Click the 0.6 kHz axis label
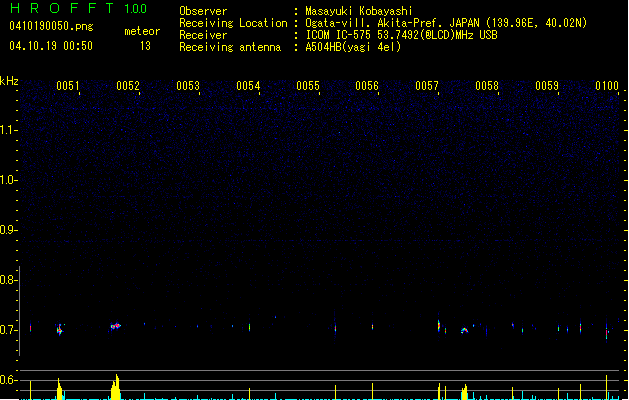 tap(7, 380)
